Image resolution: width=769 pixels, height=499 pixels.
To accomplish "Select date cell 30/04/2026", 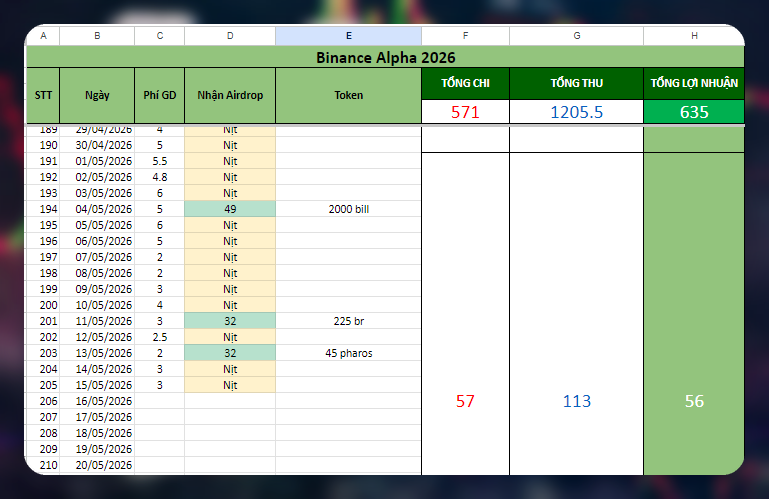I will point(97,145).
